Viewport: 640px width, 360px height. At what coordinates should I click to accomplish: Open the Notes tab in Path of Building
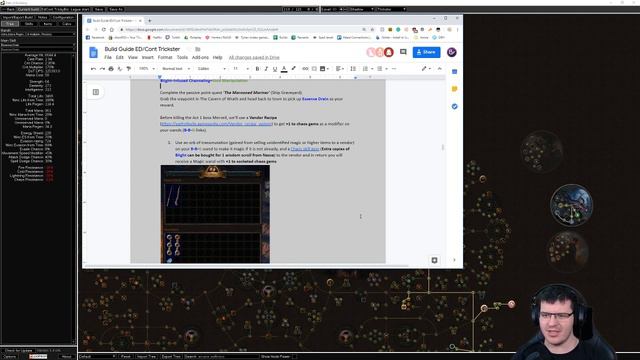click(x=42, y=17)
